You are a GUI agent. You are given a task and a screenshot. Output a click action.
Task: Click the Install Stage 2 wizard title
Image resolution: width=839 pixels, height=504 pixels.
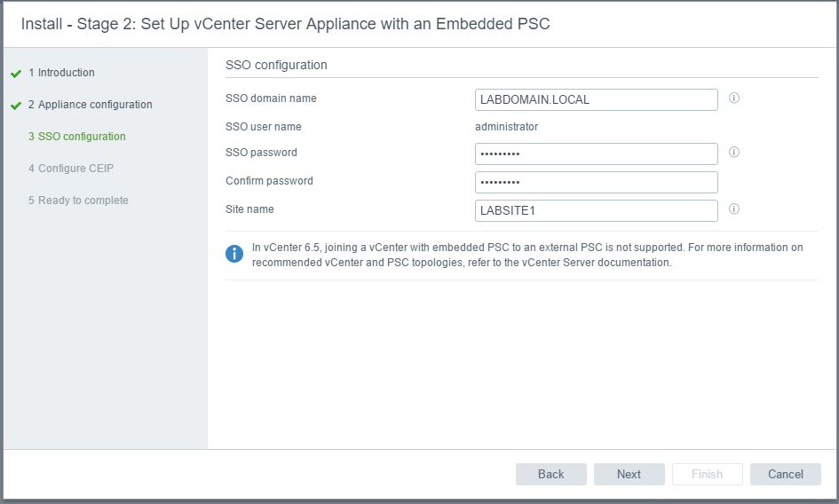(285, 24)
